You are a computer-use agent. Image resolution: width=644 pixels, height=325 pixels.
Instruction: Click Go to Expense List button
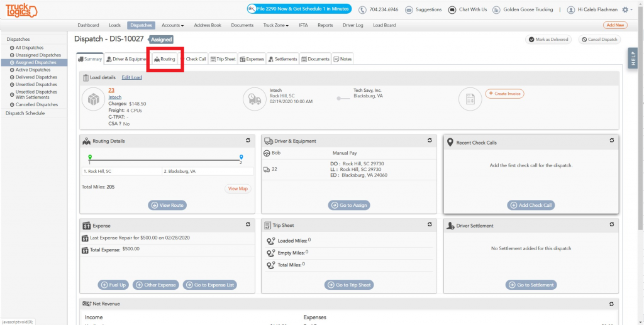(x=210, y=285)
